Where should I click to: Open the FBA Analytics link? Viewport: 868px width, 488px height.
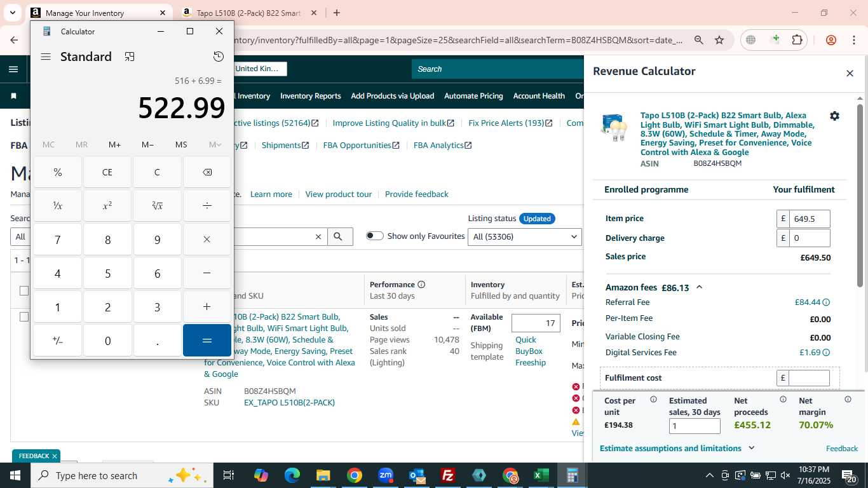[443, 145]
